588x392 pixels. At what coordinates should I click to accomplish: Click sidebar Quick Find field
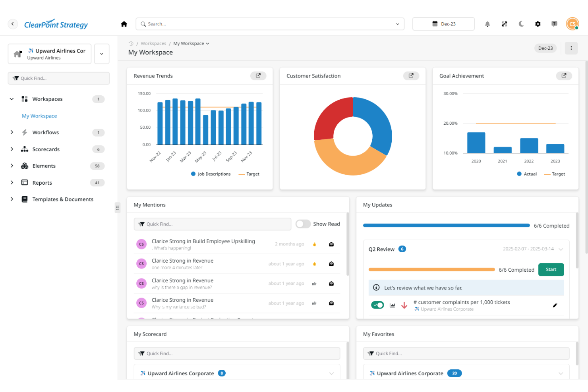tap(59, 78)
